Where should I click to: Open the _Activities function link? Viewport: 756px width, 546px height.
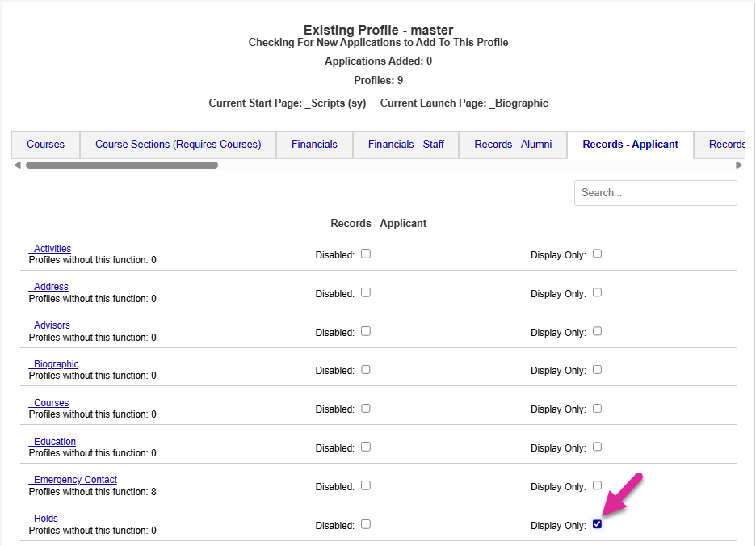50,249
